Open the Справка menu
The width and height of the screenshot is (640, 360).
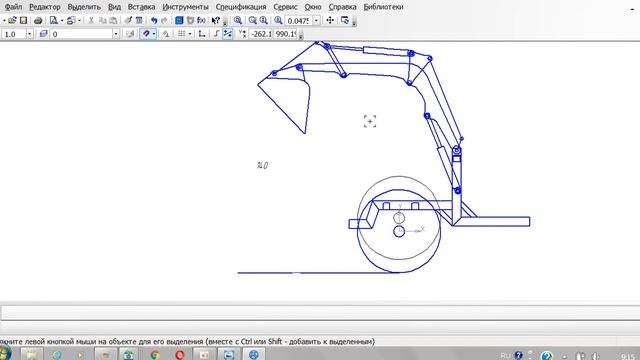[342, 7]
